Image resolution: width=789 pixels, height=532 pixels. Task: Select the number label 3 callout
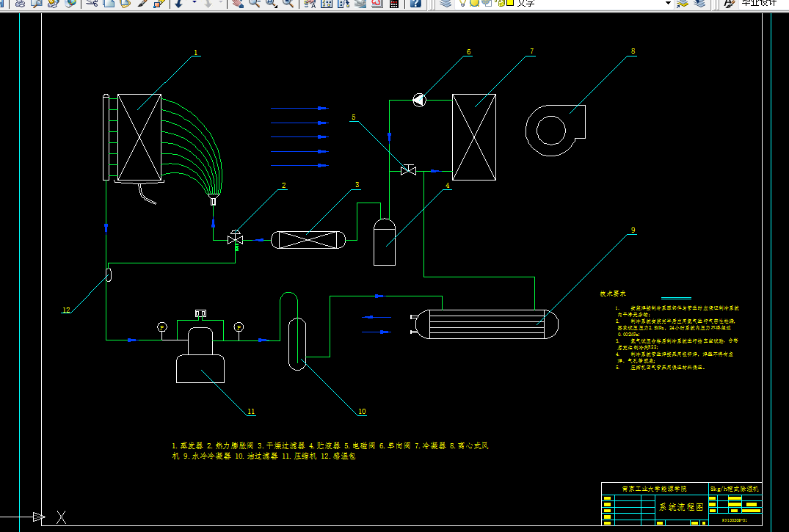[x=357, y=185]
